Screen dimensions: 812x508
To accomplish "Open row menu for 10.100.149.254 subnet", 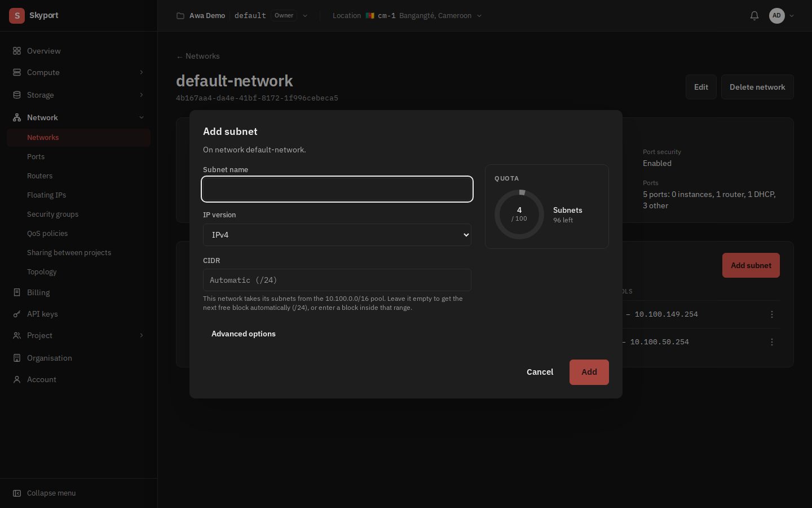I will pos(772,314).
